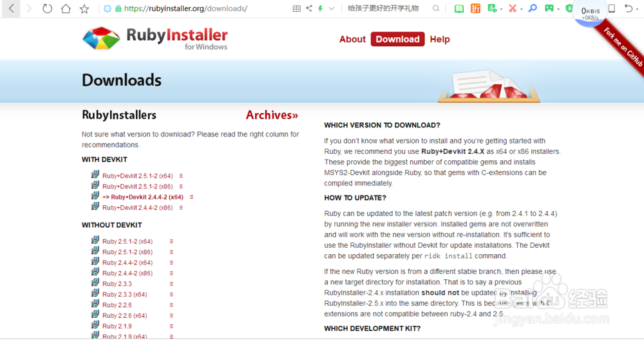Click installer icon beside Ruby+Devkit 2.5.1-2 (x64)
The image size is (644, 341).
click(x=95, y=175)
